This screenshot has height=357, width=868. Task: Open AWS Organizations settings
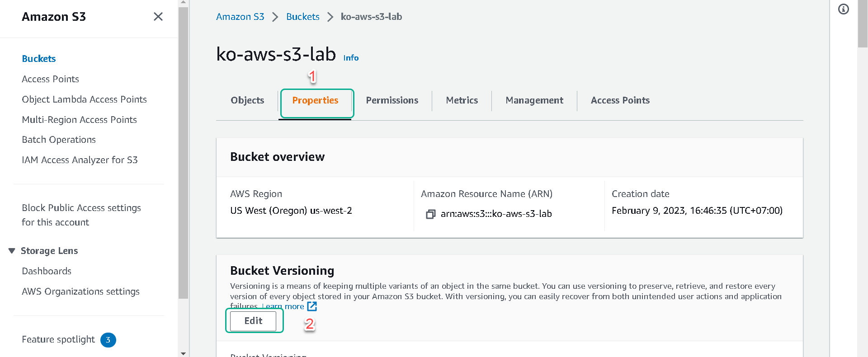pos(81,291)
